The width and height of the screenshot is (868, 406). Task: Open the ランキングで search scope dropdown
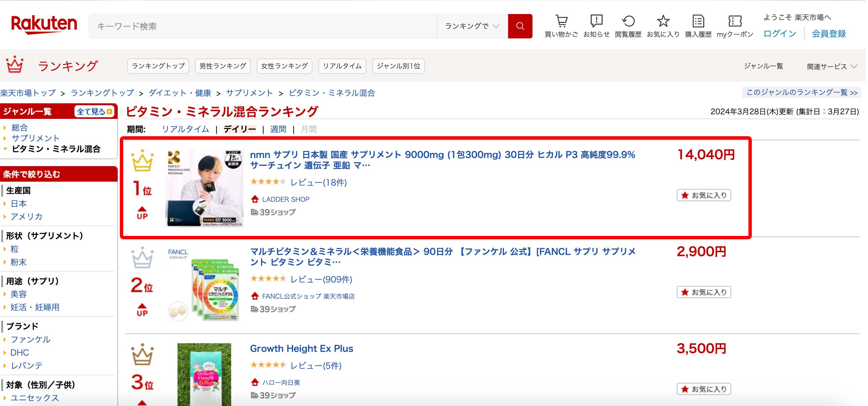(472, 26)
